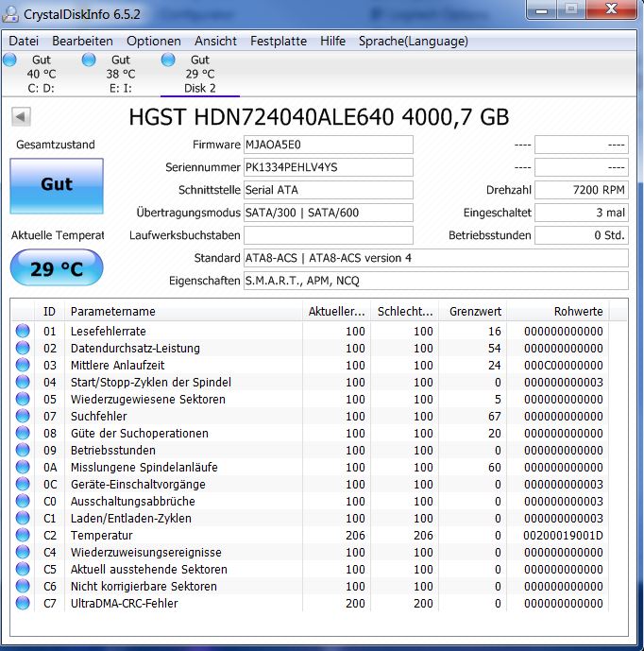Click status orb of Lesefehlerrate row
644x651 pixels.
(23, 331)
